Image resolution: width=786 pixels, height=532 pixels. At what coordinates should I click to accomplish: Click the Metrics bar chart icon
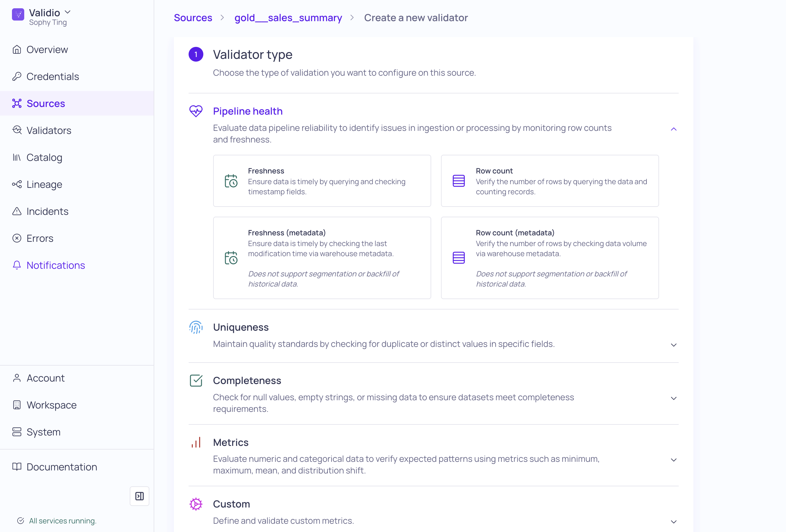pos(196,443)
